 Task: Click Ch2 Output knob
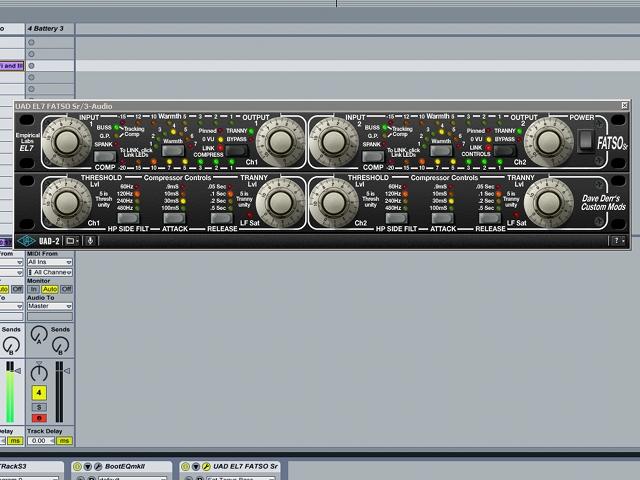point(549,142)
